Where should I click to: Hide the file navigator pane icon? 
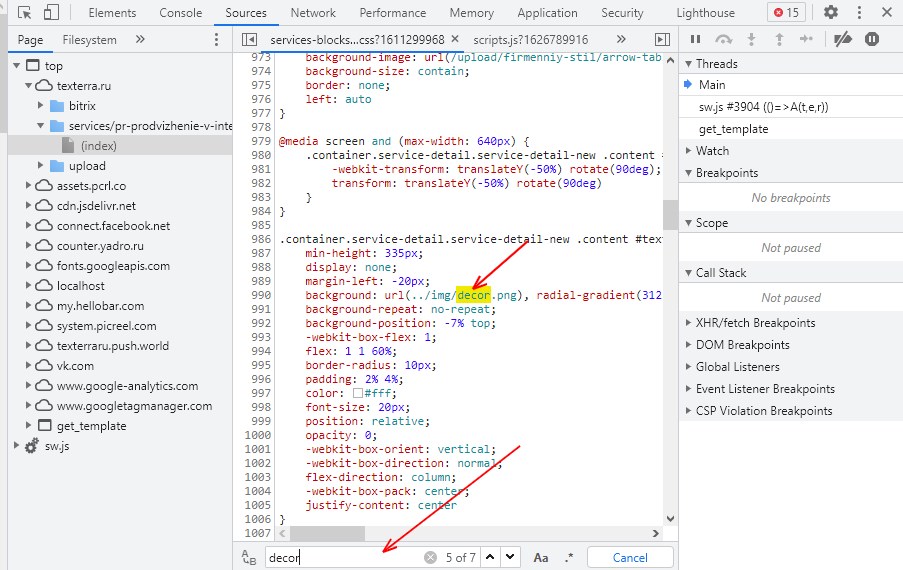pos(250,39)
